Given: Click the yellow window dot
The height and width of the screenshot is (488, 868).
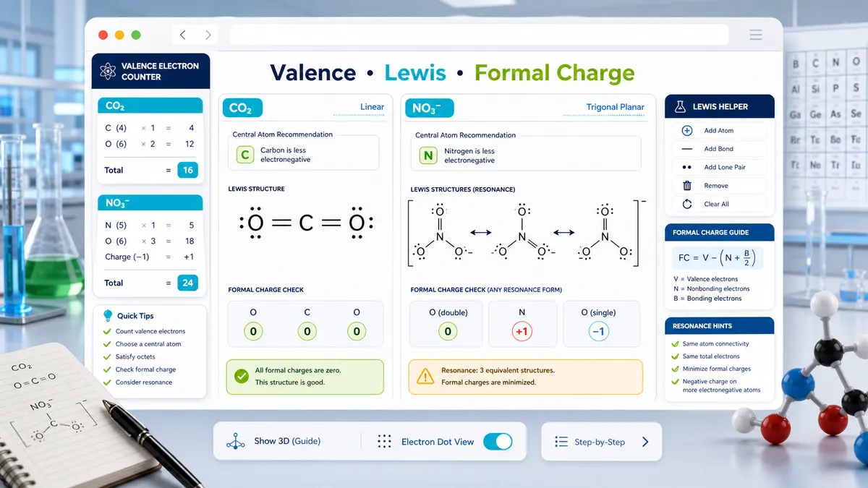Looking at the screenshot, I should tap(119, 35).
